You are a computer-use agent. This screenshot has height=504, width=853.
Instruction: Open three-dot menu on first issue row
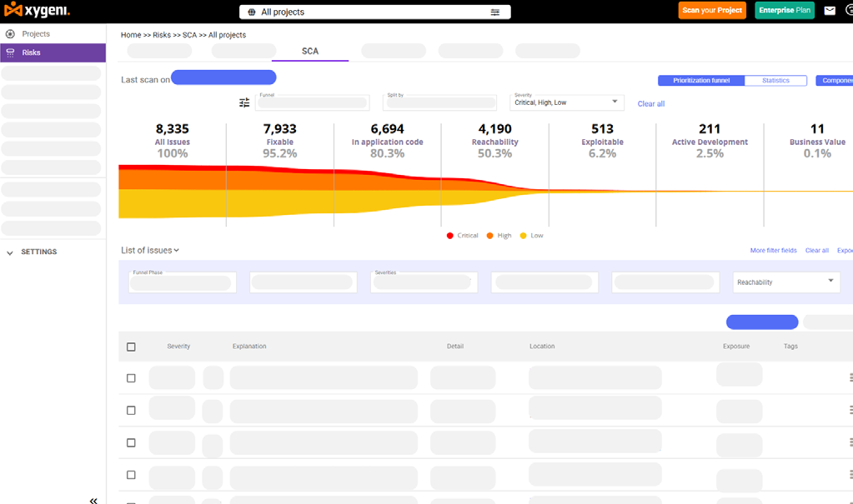click(x=850, y=377)
